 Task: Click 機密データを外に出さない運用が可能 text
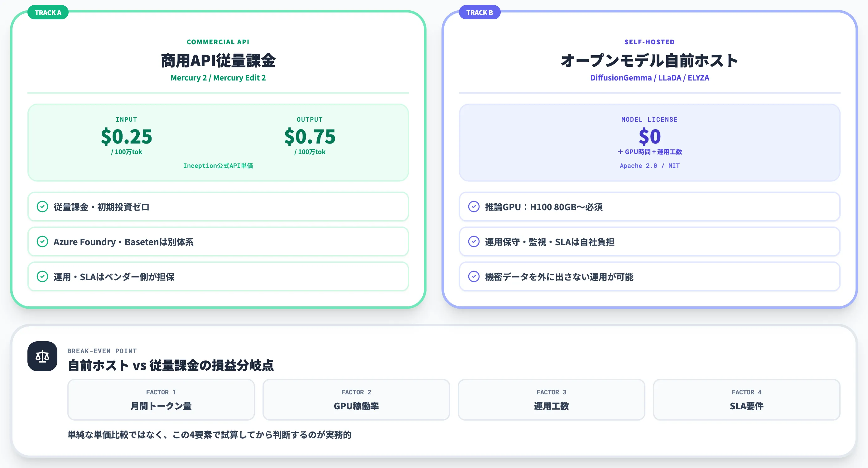point(559,277)
